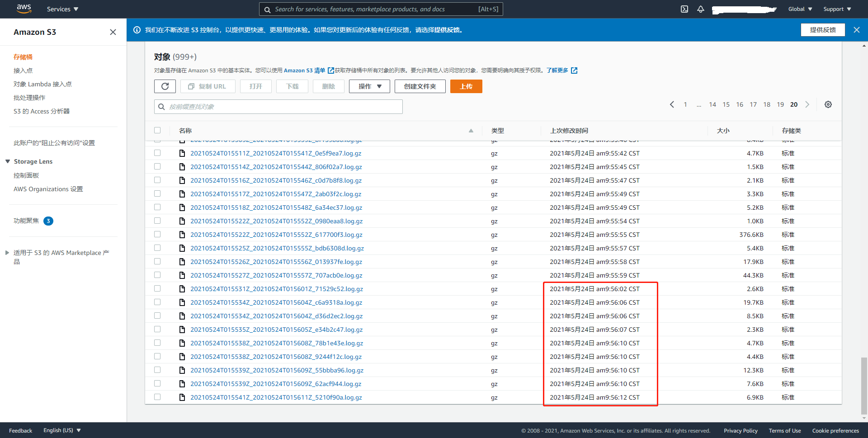Click the info icon in banner
The image size is (868, 438).
tap(137, 30)
